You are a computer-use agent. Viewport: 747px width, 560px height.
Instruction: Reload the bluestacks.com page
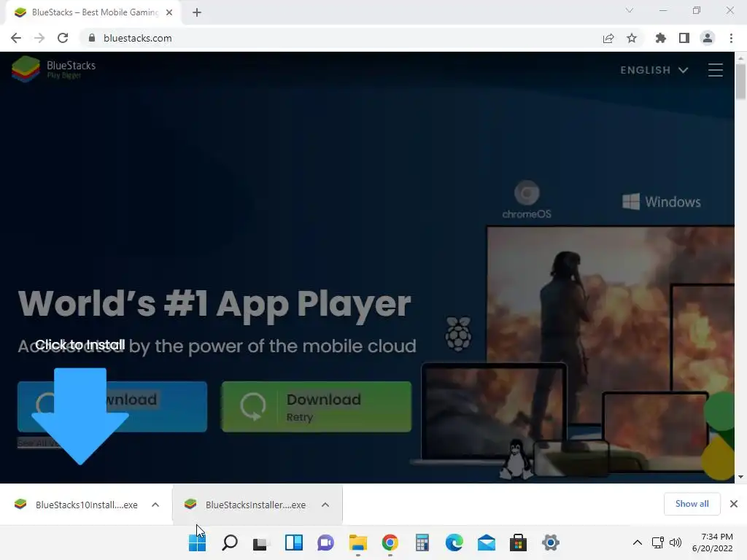pyautogui.click(x=63, y=38)
